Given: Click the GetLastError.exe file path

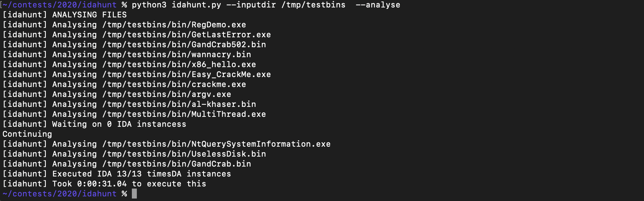Looking at the screenshot, I should tap(187, 35).
